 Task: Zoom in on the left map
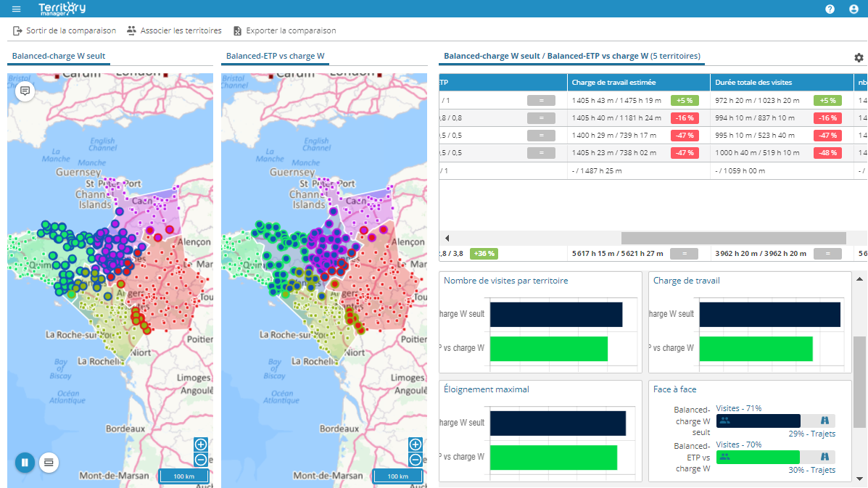[201, 444]
